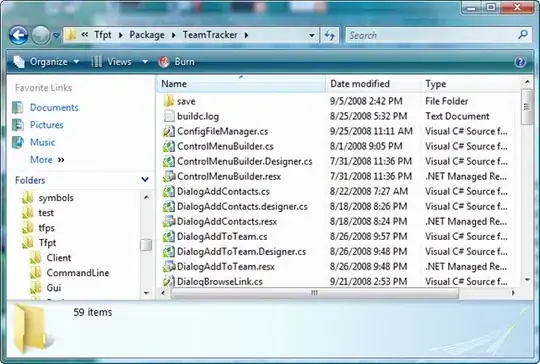Select the CommandLine folder in the tree
Screen dimensions: 540x364
[x=78, y=273]
